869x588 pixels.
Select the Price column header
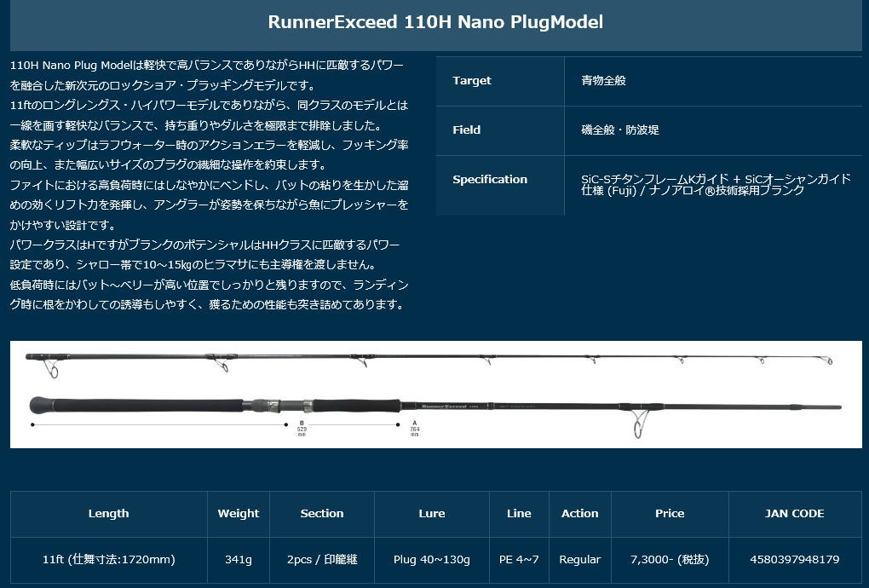(x=670, y=514)
